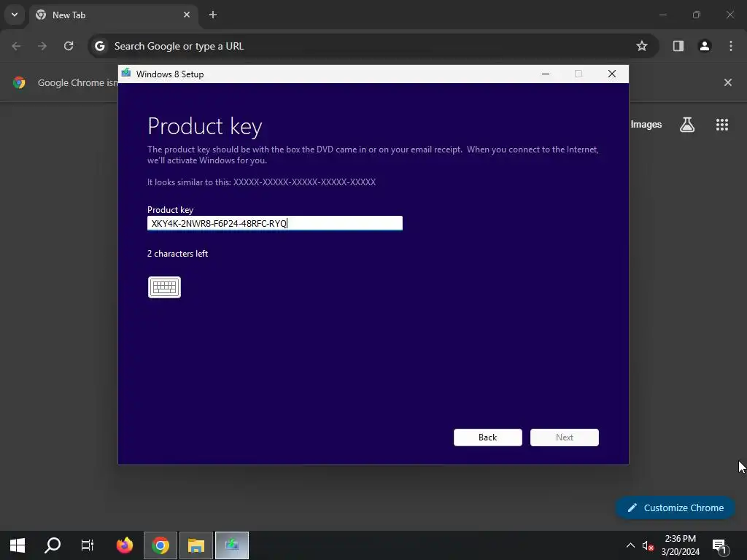Image resolution: width=747 pixels, height=560 pixels.
Task: Open the clock showing 2:36 PM
Action: click(x=681, y=545)
